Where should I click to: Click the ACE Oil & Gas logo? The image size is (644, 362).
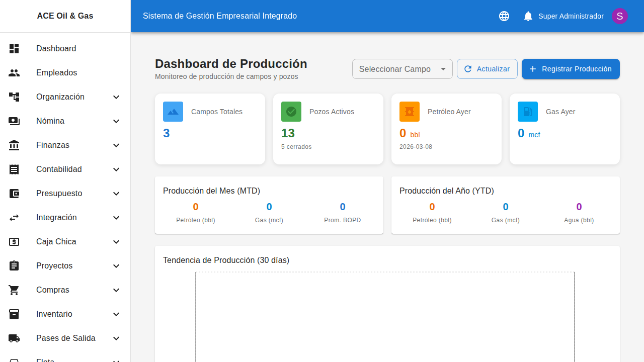(65, 16)
